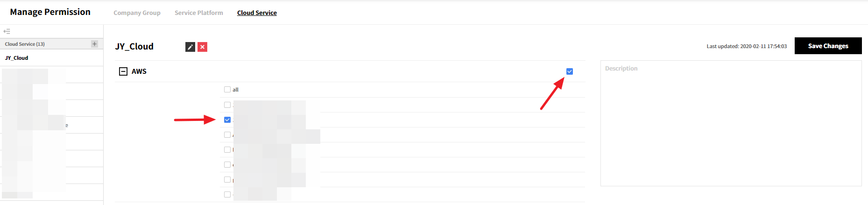
Task: Tick the checkbox directly below "all"
Action: pos(227,105)
